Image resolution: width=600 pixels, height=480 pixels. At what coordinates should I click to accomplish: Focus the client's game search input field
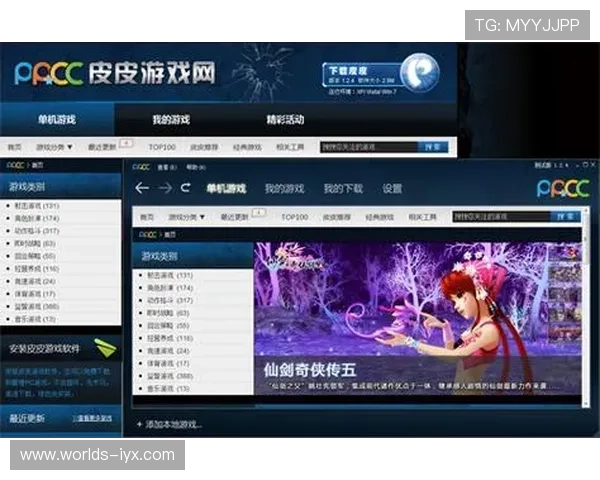pos(501,217)
